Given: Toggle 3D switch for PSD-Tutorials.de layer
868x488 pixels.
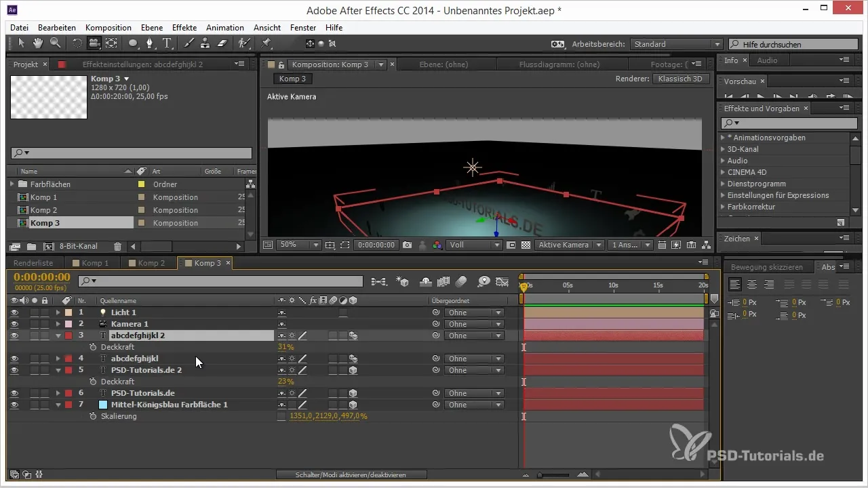Looking at the screenshot, I should click(353, 393).
